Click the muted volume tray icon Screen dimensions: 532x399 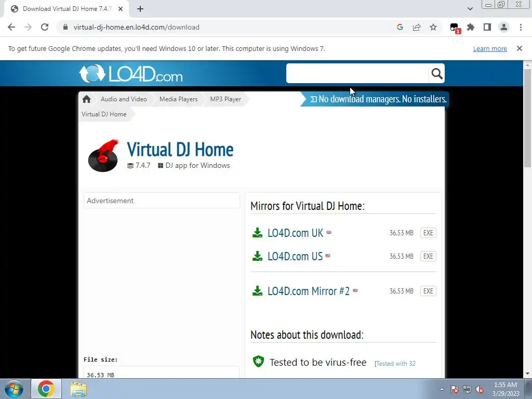tap(480, 389)
